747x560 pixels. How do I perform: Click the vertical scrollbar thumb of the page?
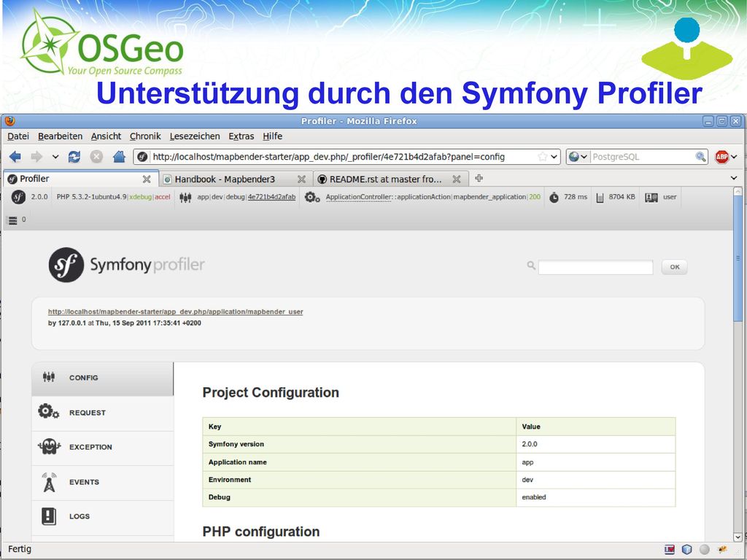[738, 259]
